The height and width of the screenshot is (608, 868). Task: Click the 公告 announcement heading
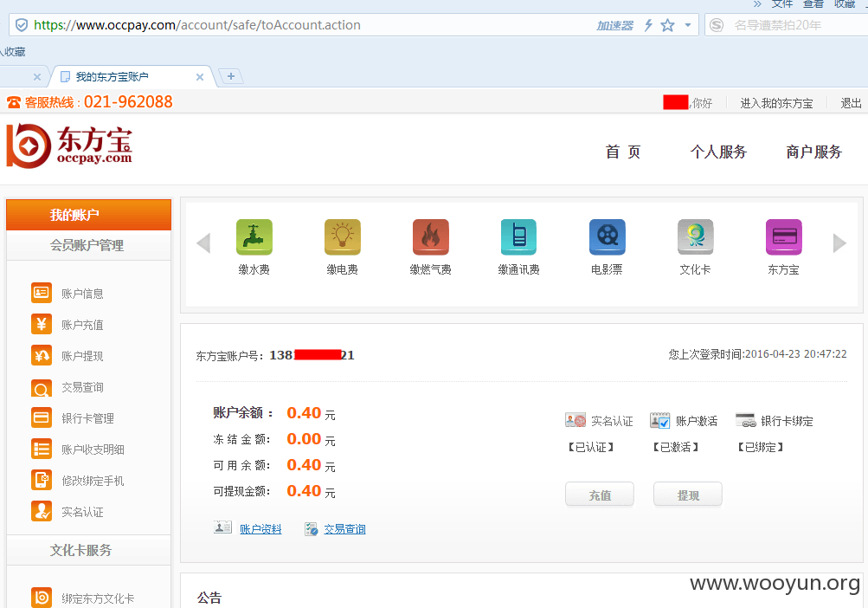(209, 598)
